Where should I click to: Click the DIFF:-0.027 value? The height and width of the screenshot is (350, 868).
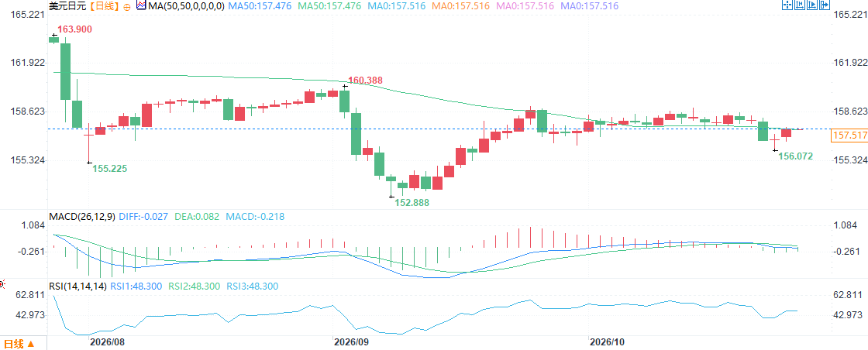(144, 217)
